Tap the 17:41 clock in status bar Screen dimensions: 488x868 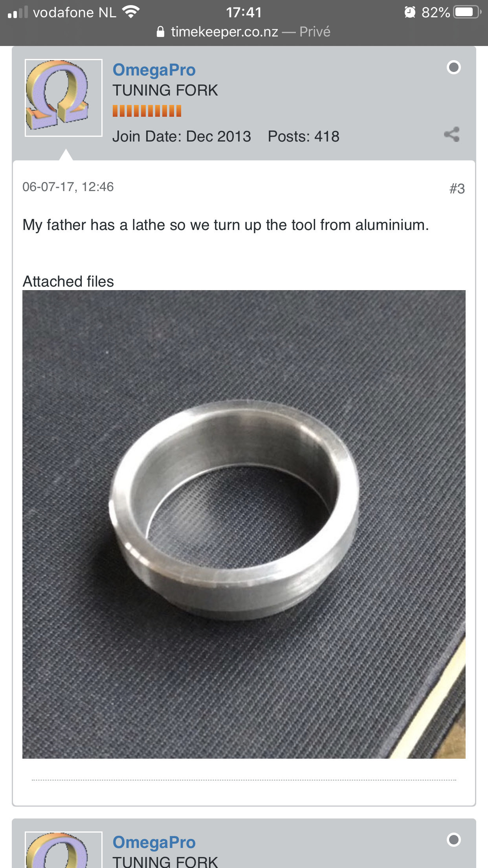click(x=244, y=12)
